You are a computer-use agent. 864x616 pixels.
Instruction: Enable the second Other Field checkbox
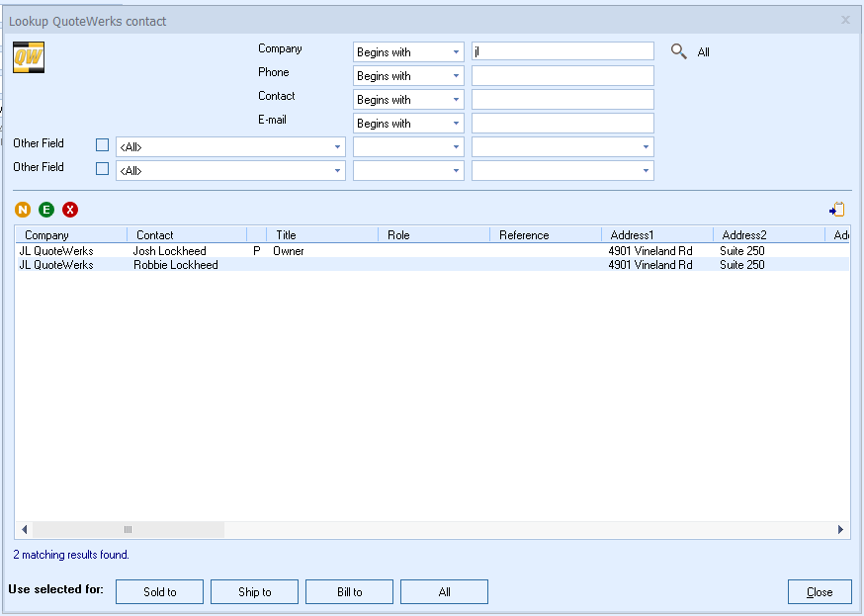coord(103,169)
